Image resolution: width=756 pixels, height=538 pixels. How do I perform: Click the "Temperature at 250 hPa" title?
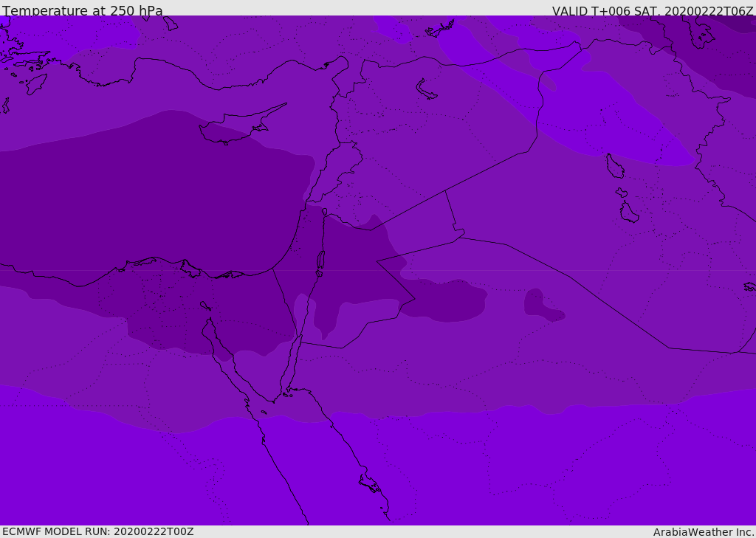tap(83, 11)
